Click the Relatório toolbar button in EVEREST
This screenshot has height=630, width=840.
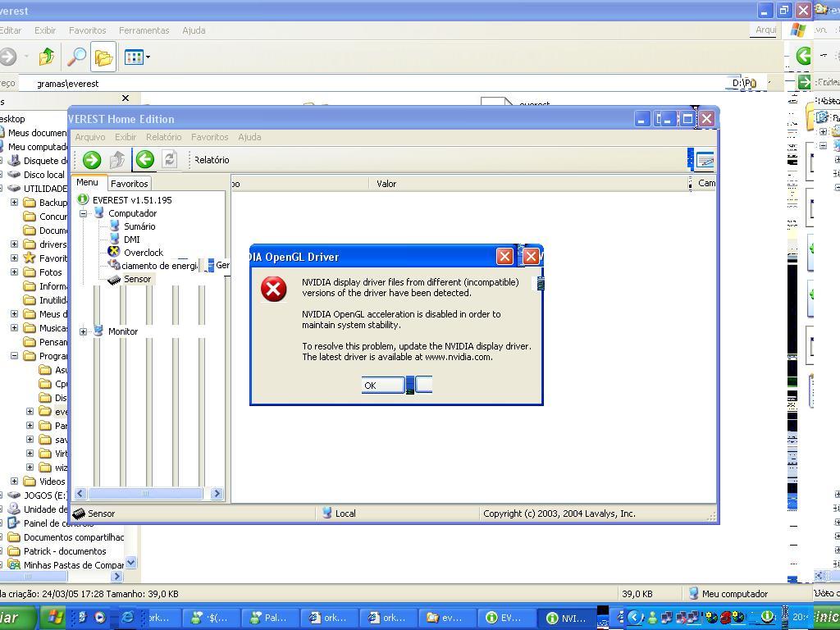(x=212, y=160)
